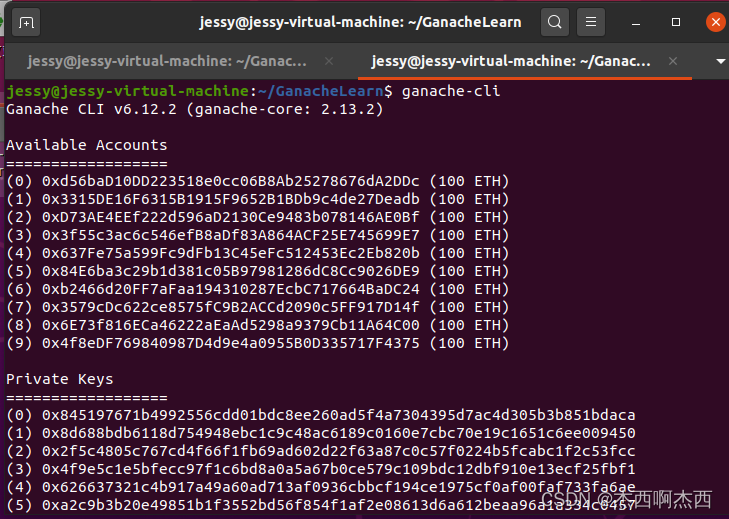The height and width of the screenshot is (519, 729).
Task: Close the second terminal tab
Action: click(x=673, y=61)
